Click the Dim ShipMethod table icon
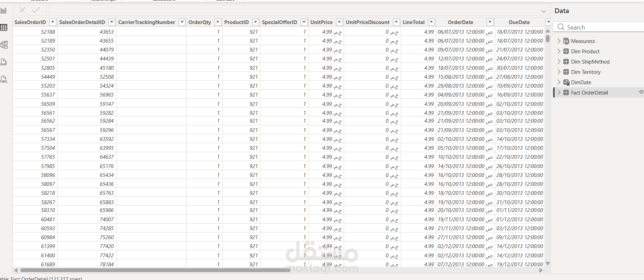644x280 pixels. click(566, 61)
